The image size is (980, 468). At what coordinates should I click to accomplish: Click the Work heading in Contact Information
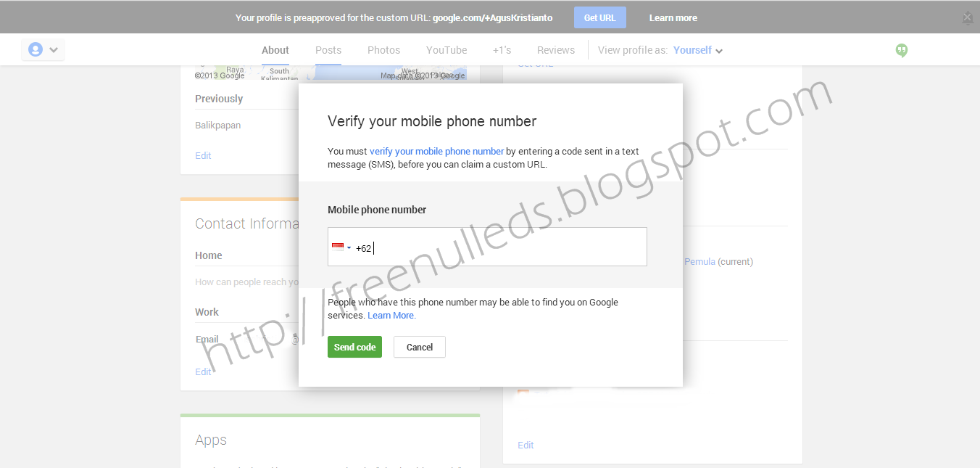pyautogui.click(x=207, y=312)
